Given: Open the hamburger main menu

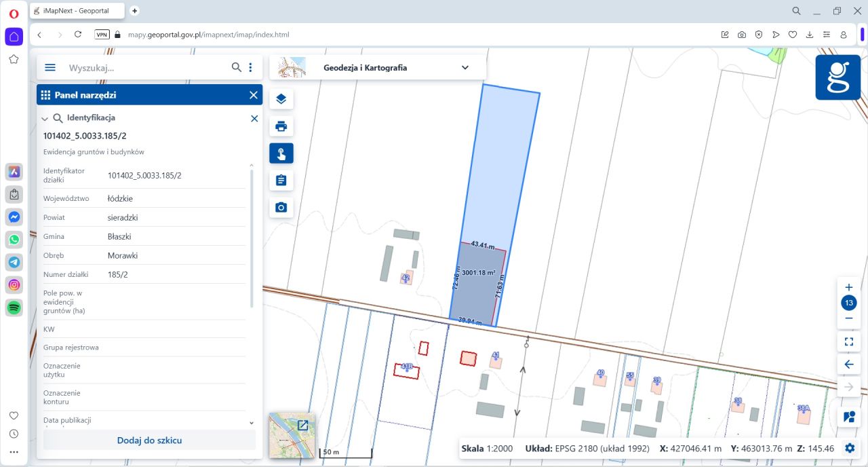Looking at the screenshot, I should [x=50, y=67].
